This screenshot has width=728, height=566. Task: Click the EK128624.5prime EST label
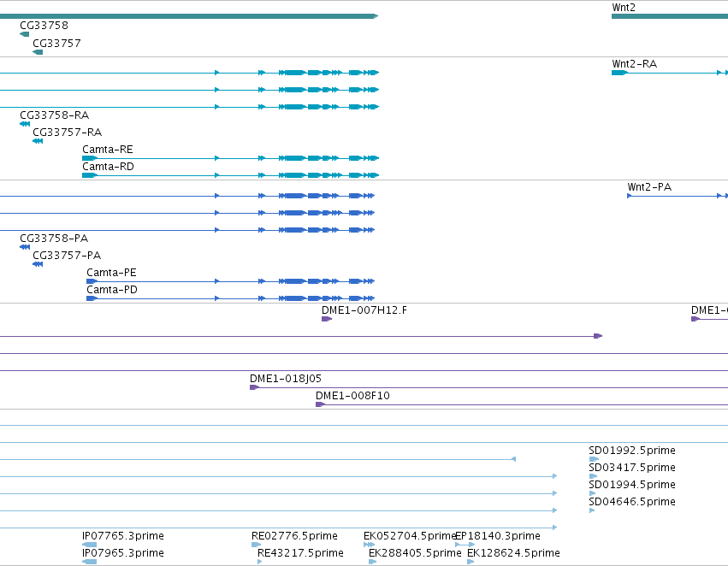513,553
